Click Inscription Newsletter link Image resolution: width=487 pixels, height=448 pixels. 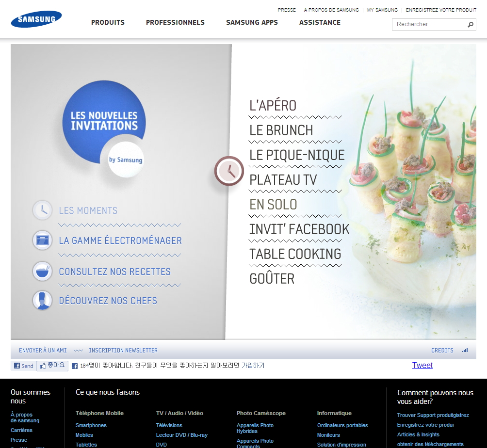tap(123, 351)
